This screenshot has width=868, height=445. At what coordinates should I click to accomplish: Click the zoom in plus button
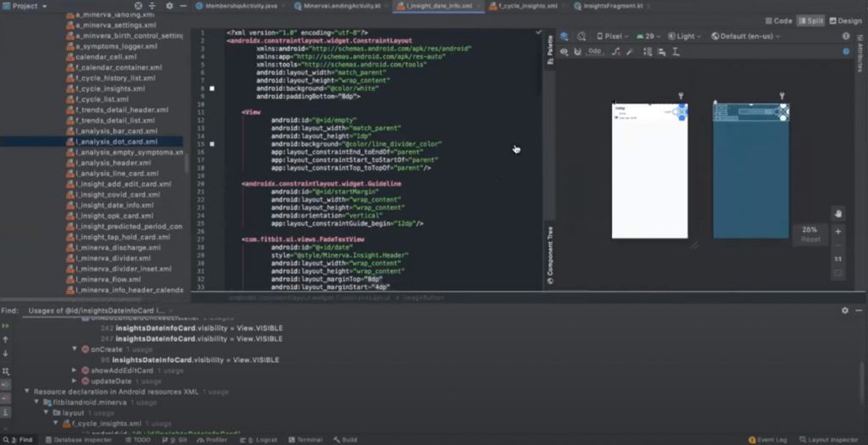pyautogui.click(x=837, y=231)
